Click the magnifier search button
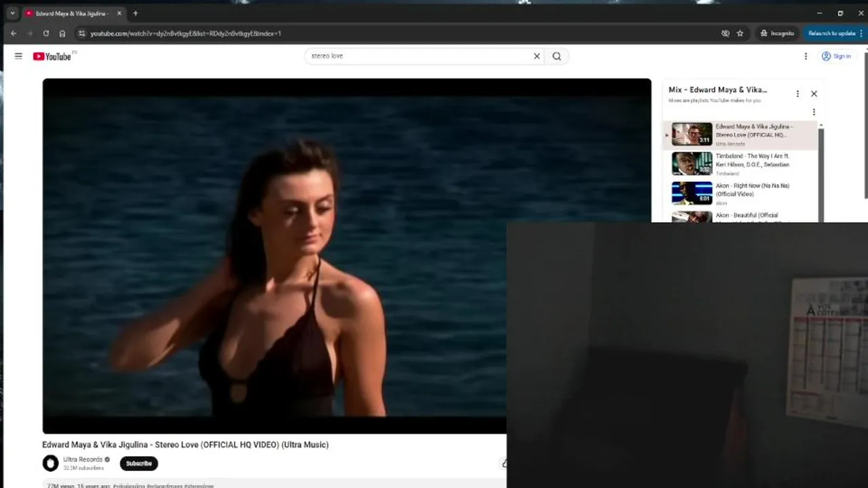 (x=557, y=56)
